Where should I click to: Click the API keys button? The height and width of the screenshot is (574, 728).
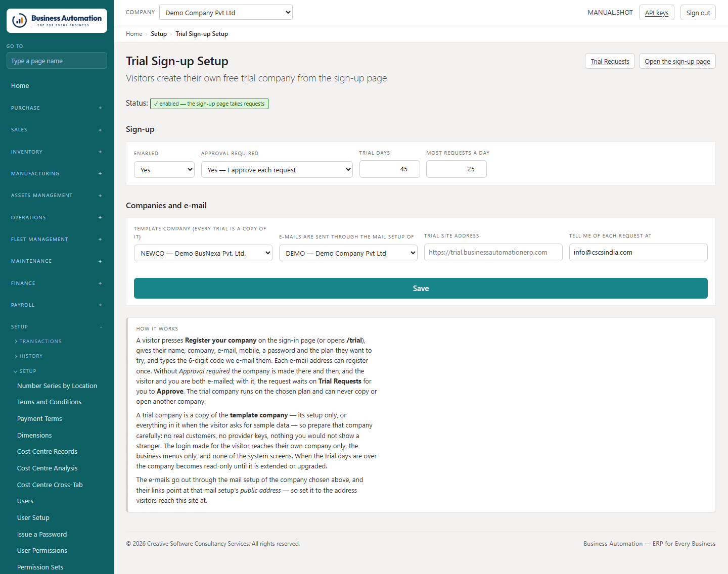(x=656, y=13)
